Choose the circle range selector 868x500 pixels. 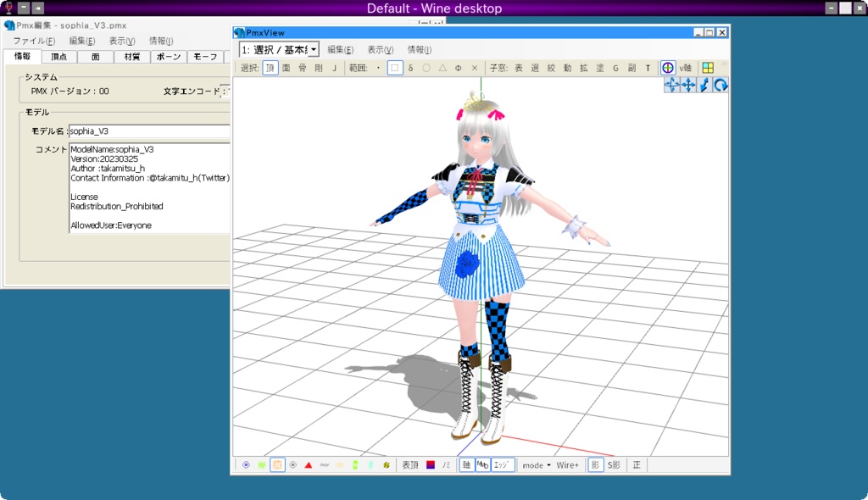pos(426,68)
